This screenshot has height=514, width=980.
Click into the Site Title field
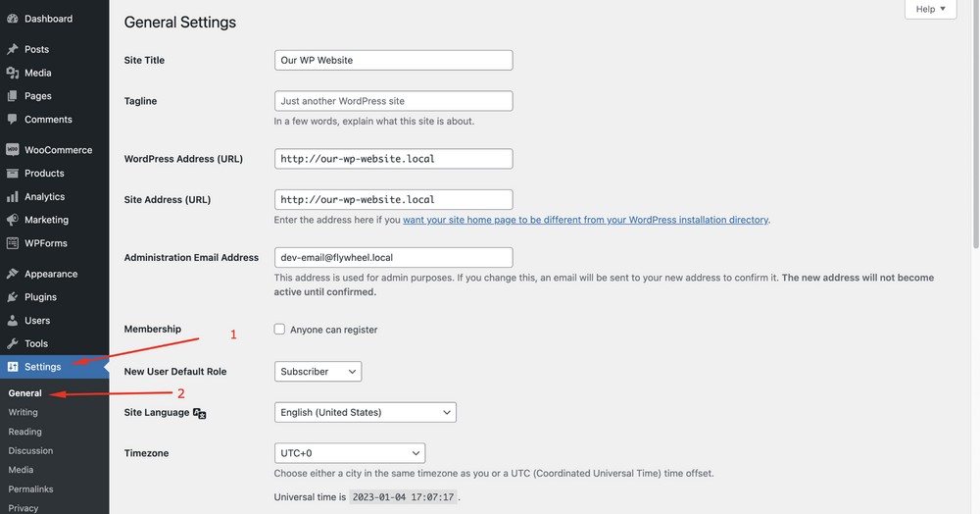pyautogui.click(x=393, y=60)
